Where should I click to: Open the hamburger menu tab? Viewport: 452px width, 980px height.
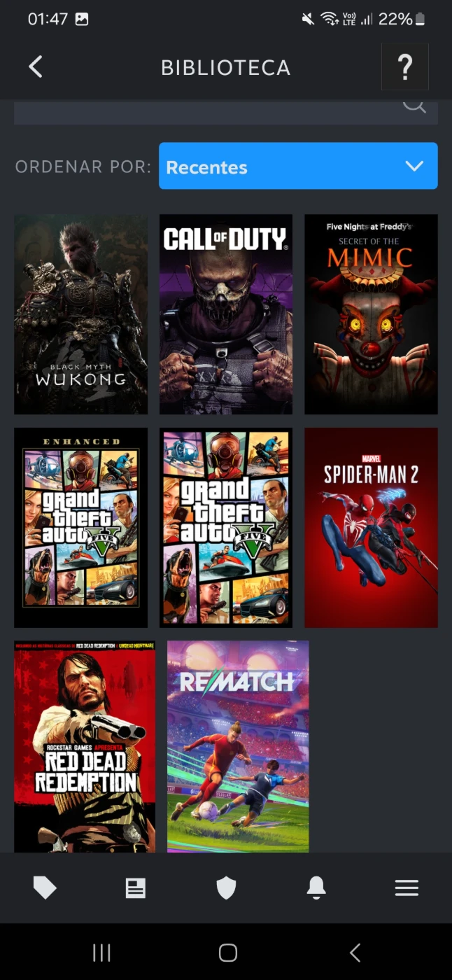[407, 888]
